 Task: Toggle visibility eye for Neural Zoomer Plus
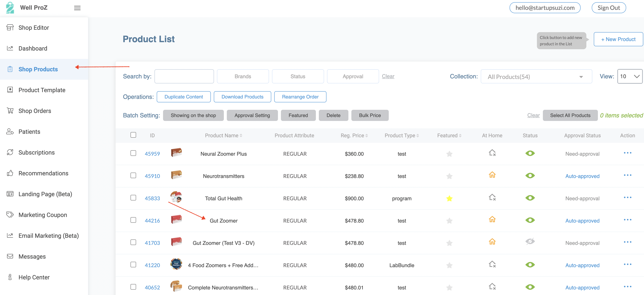point(530,153)
